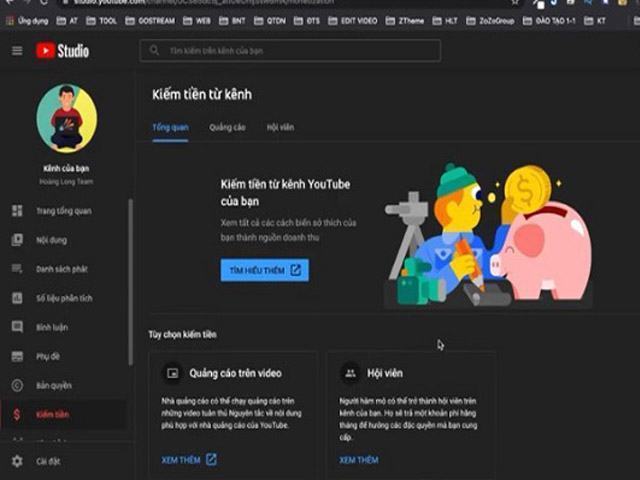The height and width of the screenshot is (480, 640).
Task: Click XEM THÊM under Quảng cáo trên video
Action: coord(181,460)
